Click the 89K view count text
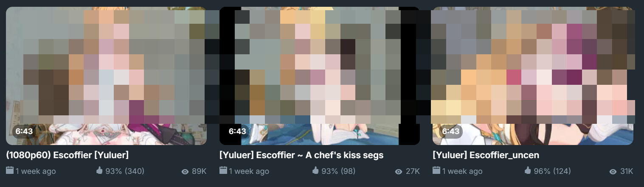644x187 pixels. (199, 171)
